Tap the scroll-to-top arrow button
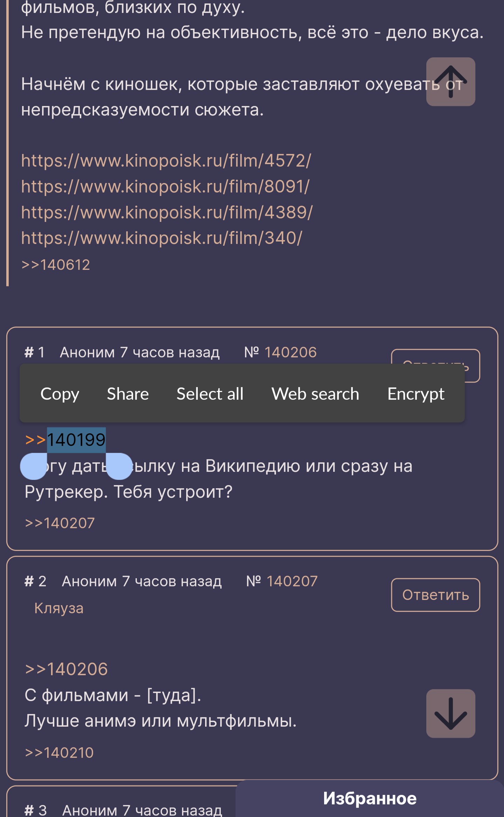The height and width of the screenshot is (817, 504). (450, 82)
